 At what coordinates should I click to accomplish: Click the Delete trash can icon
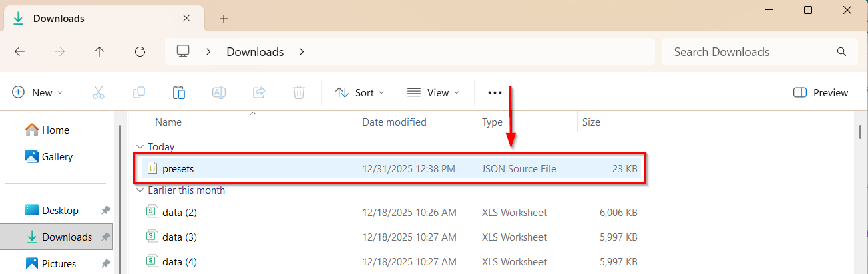pos(299,92)
